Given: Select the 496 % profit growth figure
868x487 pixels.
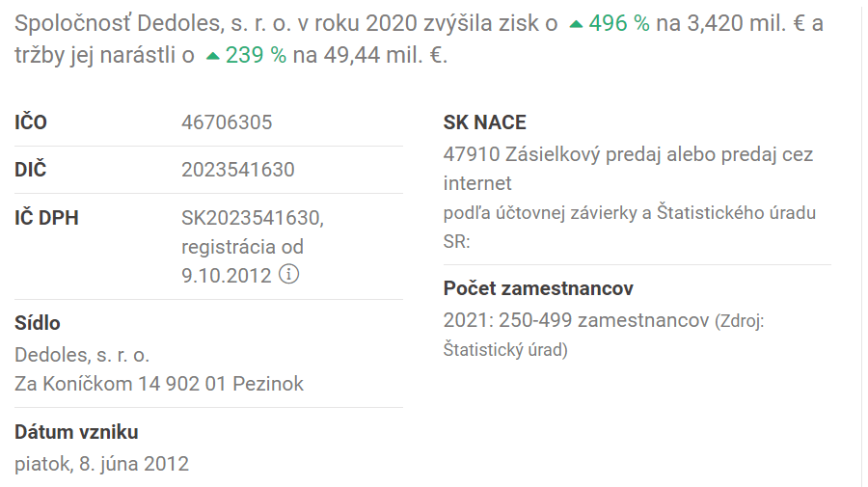Looking at the screenshot, I should [x=619, y=24].
